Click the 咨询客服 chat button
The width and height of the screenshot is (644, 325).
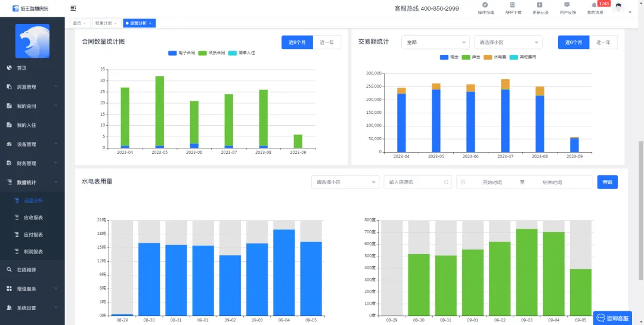click(x=612, y=318)
